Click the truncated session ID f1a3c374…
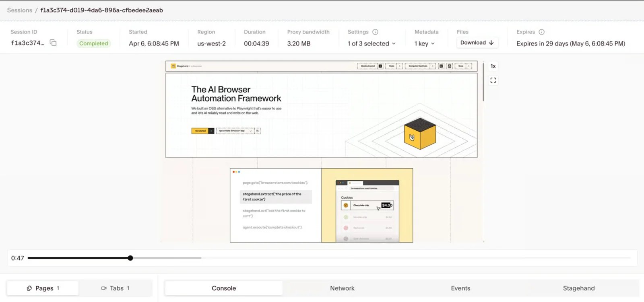This screenshot has height=302, width=644. [x=27, y=43]
